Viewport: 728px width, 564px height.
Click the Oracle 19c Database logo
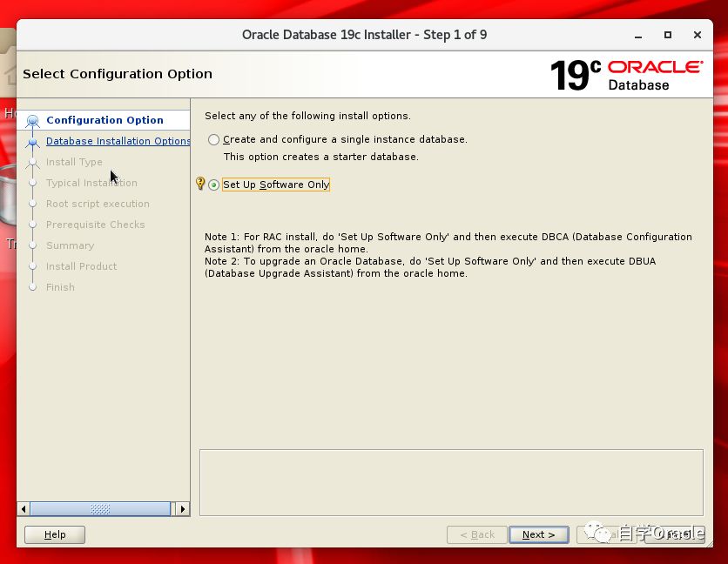click(626, 75)
